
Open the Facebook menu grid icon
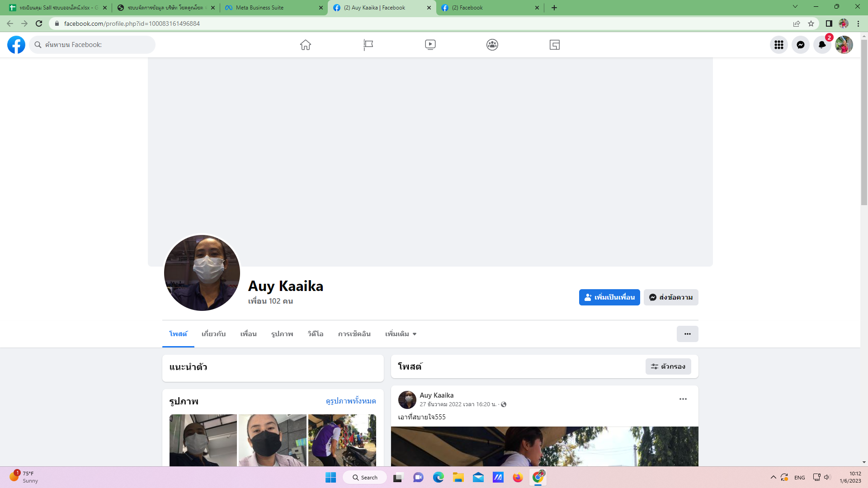[778, 45]
